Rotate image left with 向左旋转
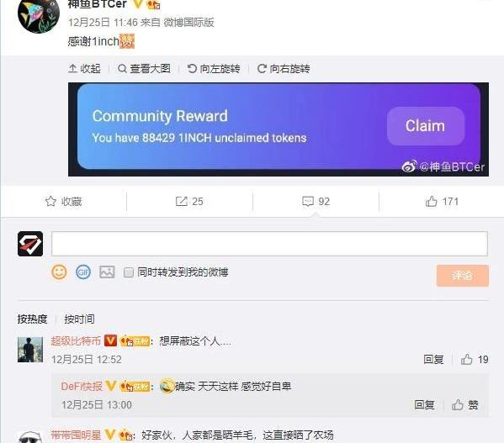Viewport: 504px width, 443px height. [x=214, y=68]
